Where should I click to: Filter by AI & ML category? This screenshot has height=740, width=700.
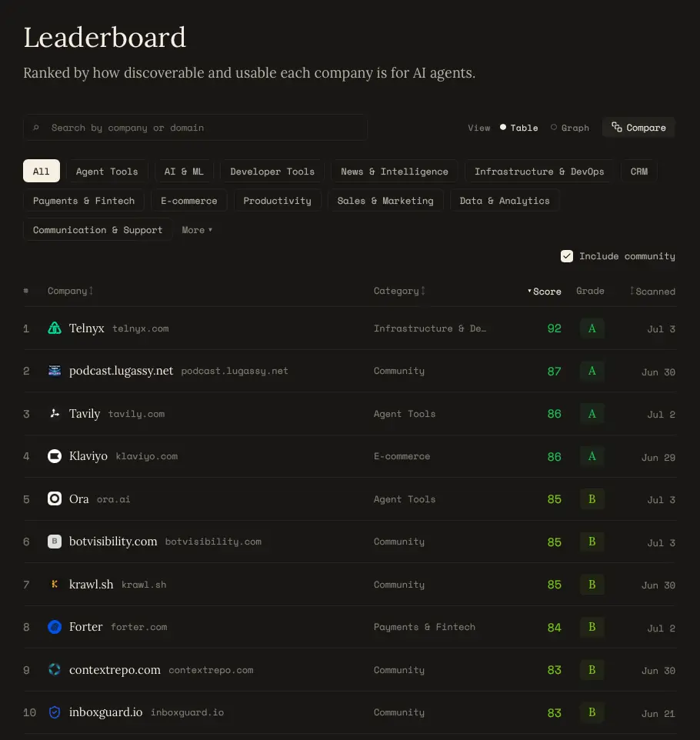pos(184,171)
